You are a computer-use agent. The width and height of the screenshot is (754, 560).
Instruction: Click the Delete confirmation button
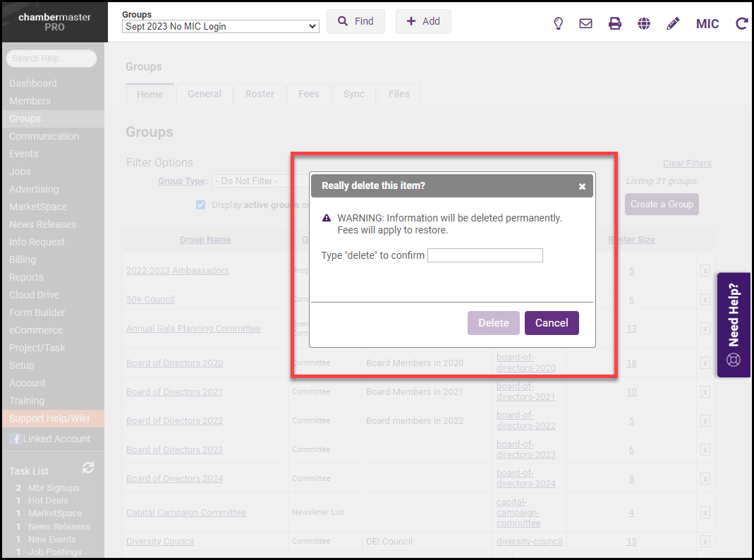pos(493,323)
